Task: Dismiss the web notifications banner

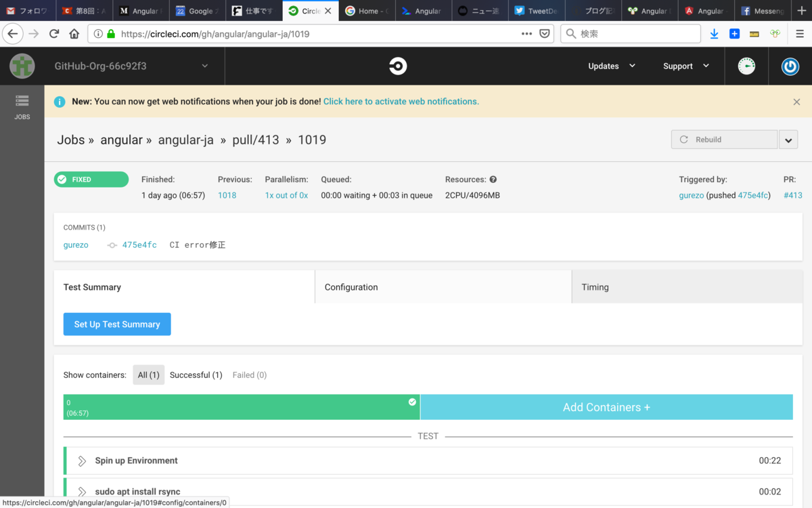Action: [x=796, y=102]
